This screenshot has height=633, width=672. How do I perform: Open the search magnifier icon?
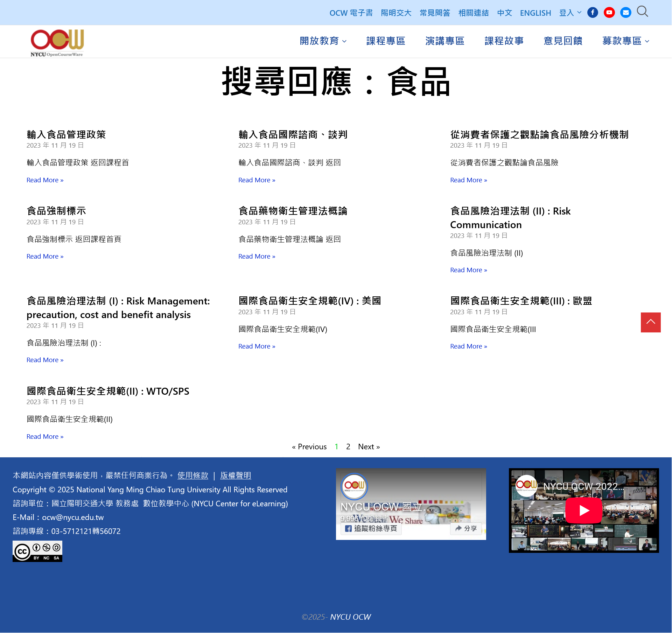pos(642,12)
